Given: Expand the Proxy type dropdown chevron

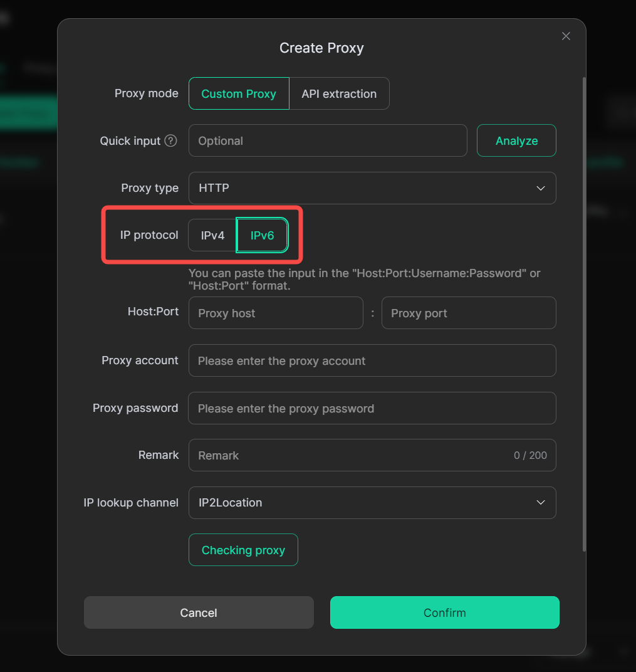Looking at the screenshot, I should pyautogui.click(x=541, y=188).
